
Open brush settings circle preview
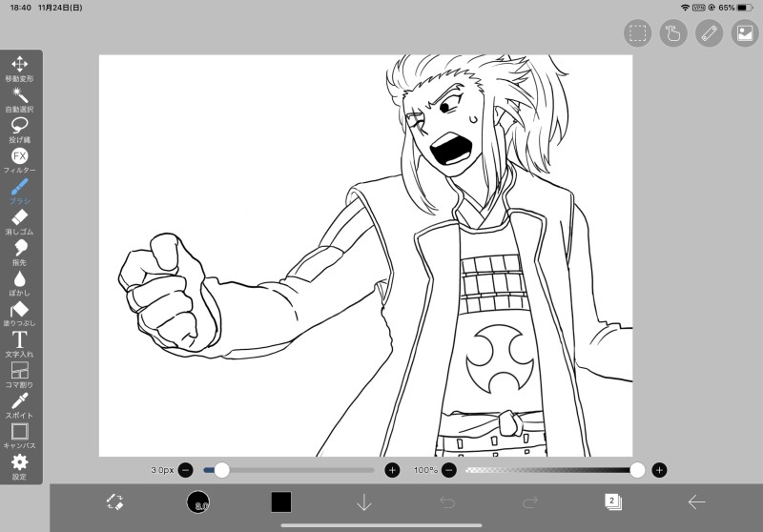pos(198,501)
